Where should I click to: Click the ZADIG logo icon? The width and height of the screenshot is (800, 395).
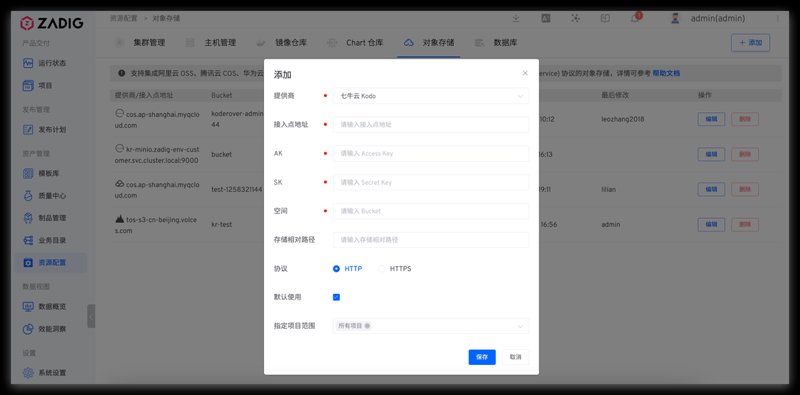pyautogui.click(x=27, y=23)
